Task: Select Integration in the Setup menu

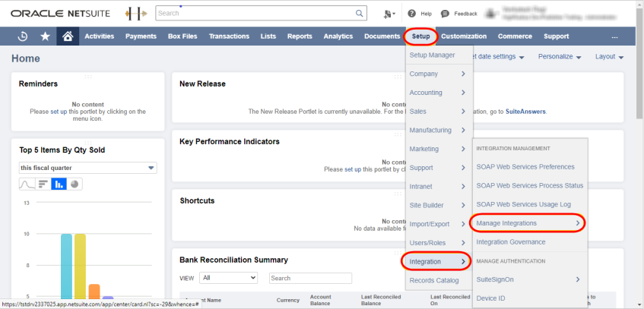Action: coord(437,262)
